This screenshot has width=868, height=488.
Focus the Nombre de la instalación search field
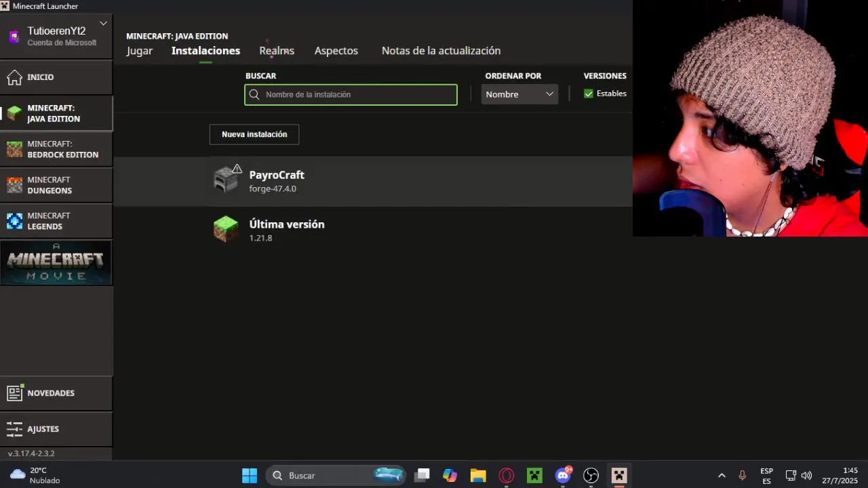coord(351,95)
